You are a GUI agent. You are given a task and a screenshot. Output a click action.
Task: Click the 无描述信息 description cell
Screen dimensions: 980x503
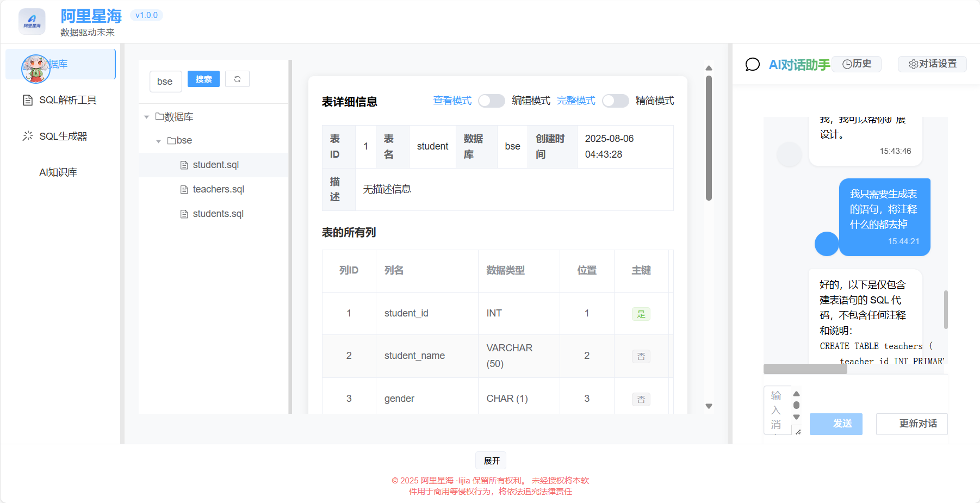pos(514,189)
